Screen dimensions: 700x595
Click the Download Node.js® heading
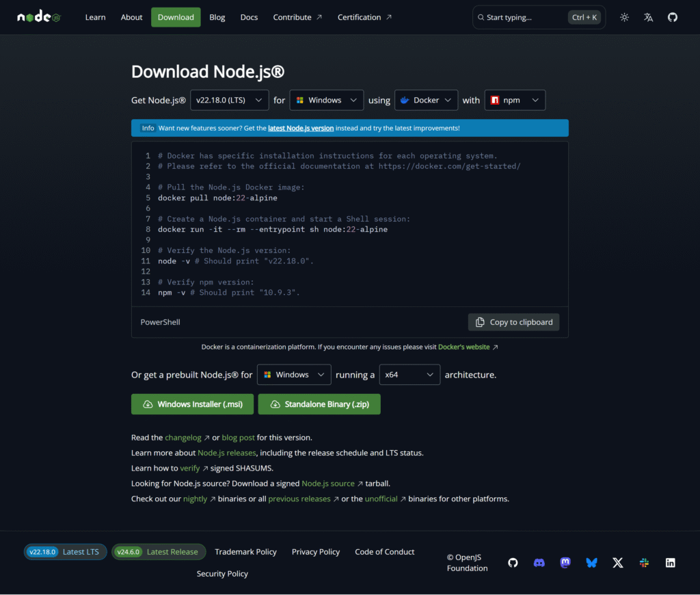coord(208,72)
